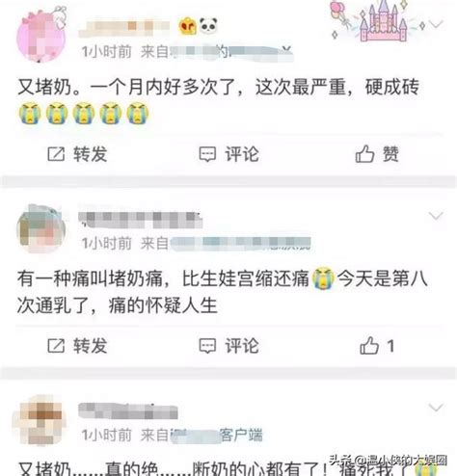
Task: Expand the first post's chevron menu
Action: point(436,24)
